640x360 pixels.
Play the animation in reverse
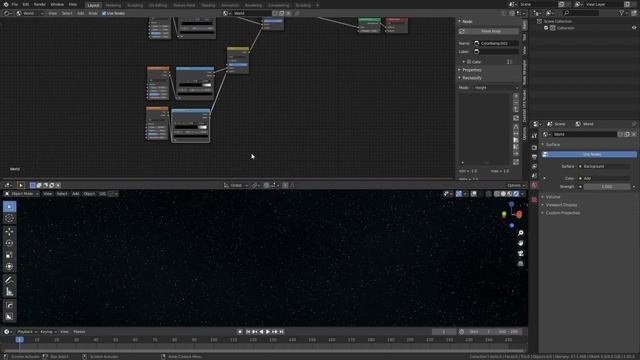[x=261, y=332]
